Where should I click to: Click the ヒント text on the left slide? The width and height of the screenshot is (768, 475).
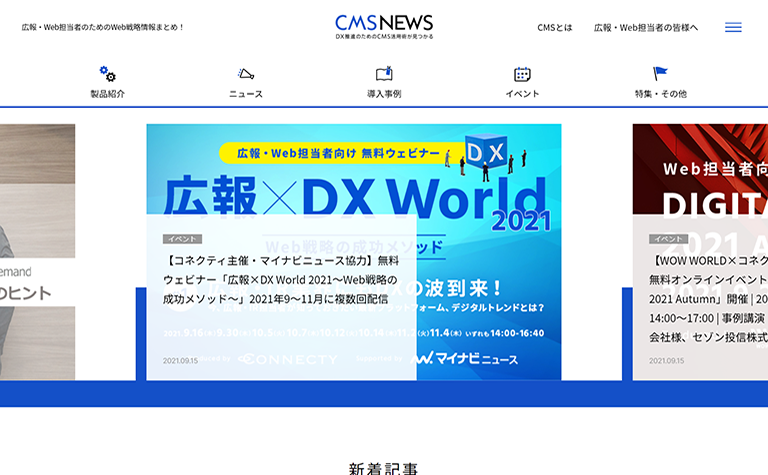click(28, 293)
